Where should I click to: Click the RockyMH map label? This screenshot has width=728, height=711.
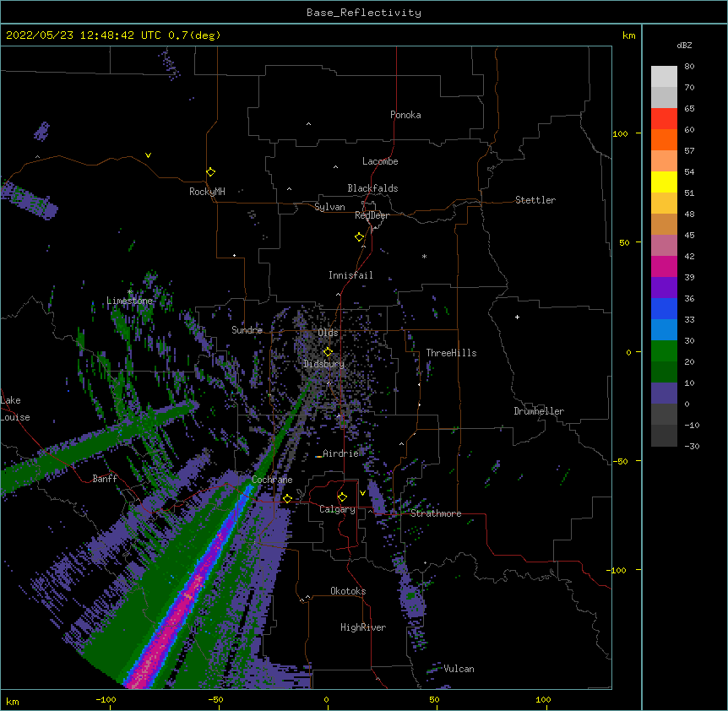tap(207, 192)
